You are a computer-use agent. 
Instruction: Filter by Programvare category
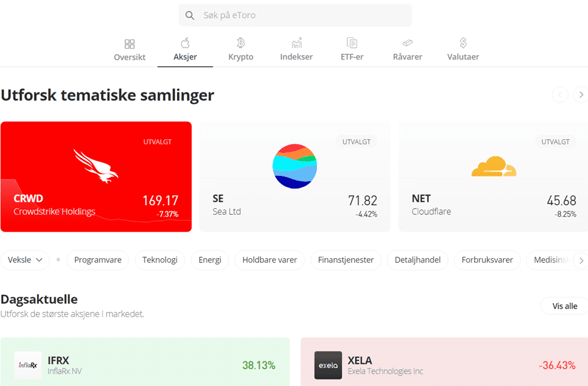pos(98,260)
